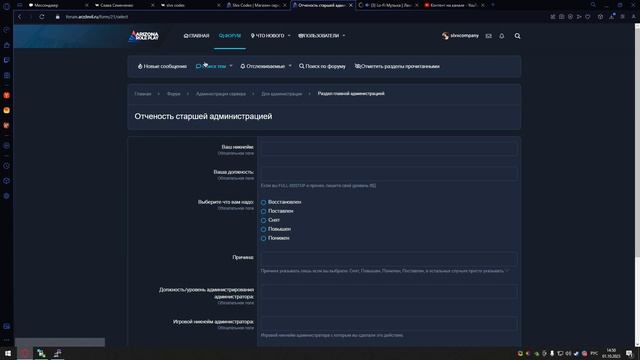This screenshot has height=360, width=640.
Task: Click the taskbar clock showing date
Action: coord(611,353)
